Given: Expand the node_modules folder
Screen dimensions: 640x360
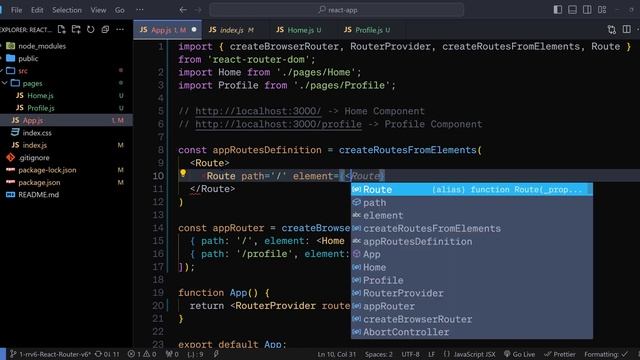Looking at the screenshot, I should [42, 46].
